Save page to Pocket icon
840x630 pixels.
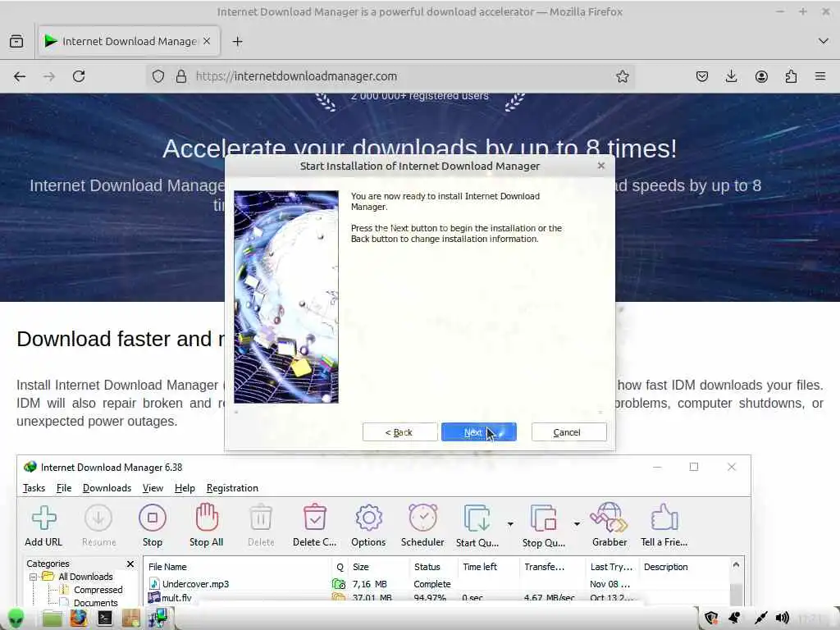(702, 76)
